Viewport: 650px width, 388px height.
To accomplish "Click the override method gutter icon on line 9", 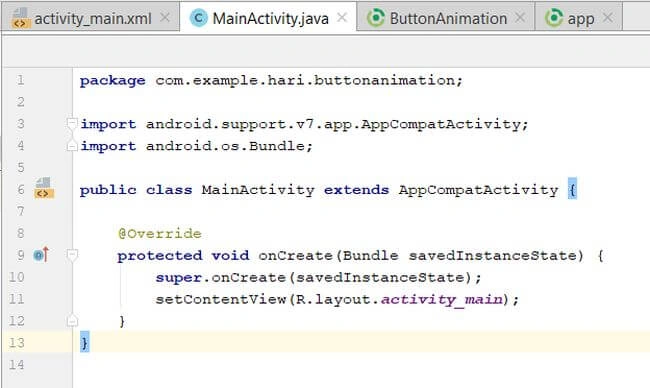I will click(x=41, y=254).
